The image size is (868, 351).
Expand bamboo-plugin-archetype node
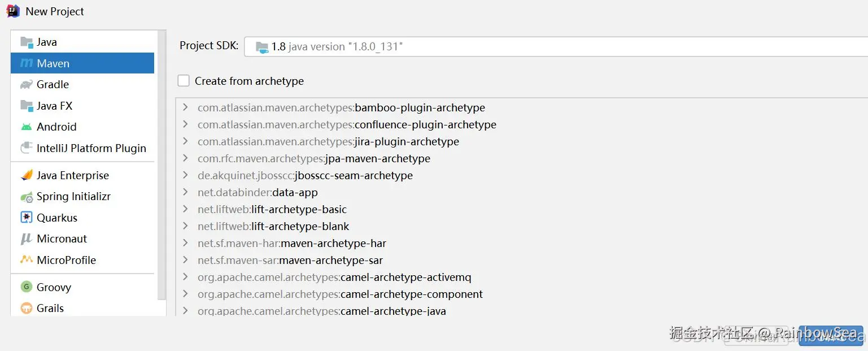point(185,107)
